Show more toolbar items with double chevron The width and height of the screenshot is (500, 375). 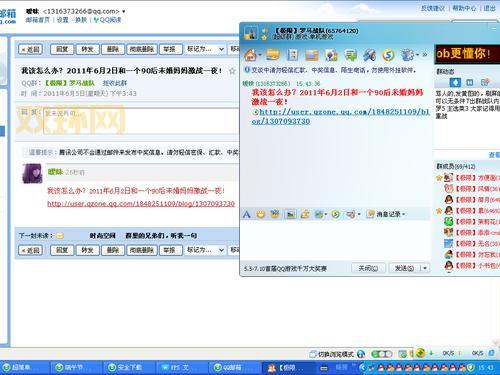pos(425,55)
